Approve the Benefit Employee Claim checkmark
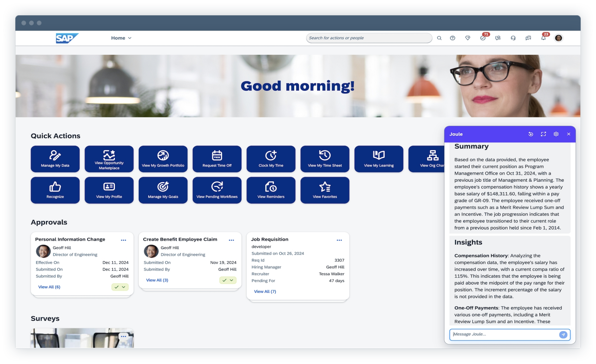Viewport: 596px width, 364px height. tap(224, 280)
